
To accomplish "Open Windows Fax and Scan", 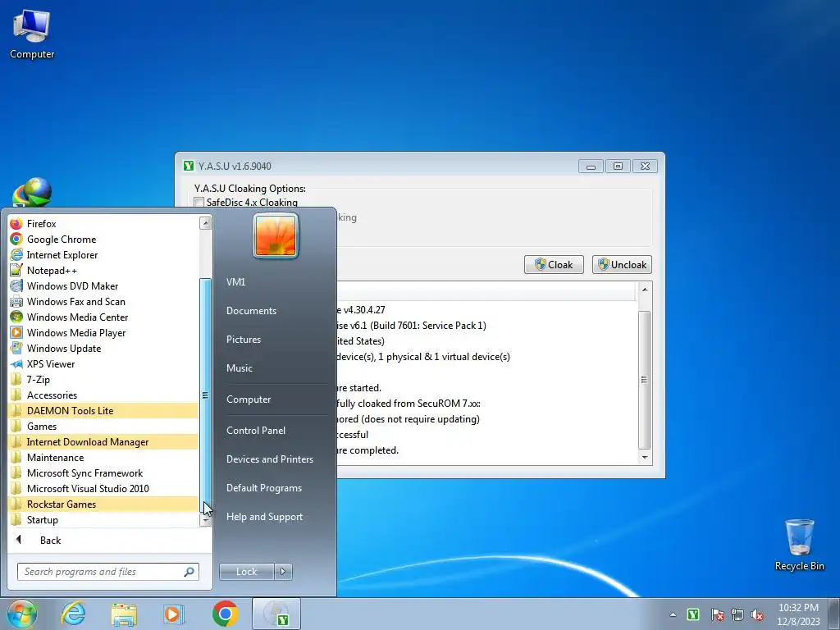I will 103,301.
